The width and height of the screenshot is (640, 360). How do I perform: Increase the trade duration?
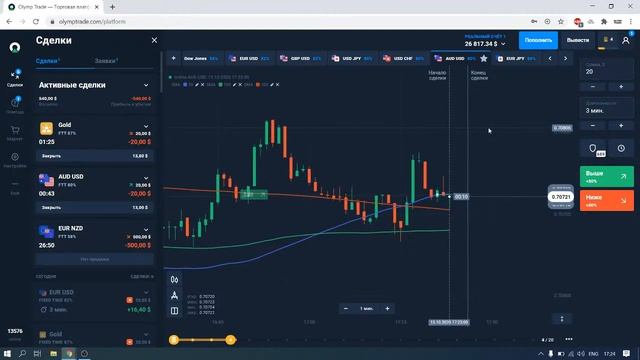[x=621, y=126]
